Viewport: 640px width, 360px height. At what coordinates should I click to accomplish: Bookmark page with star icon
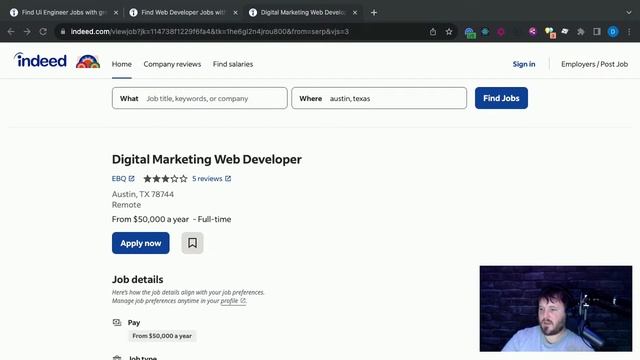point(449,31)
